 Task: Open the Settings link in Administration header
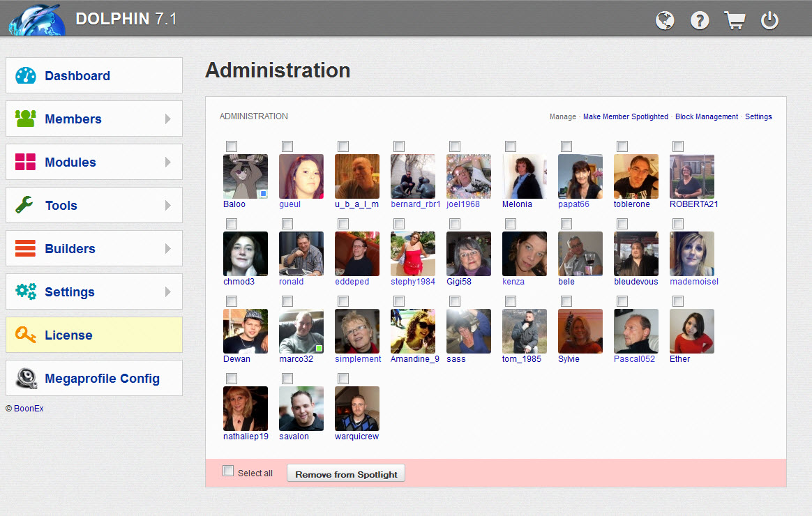tap(758, 116)
